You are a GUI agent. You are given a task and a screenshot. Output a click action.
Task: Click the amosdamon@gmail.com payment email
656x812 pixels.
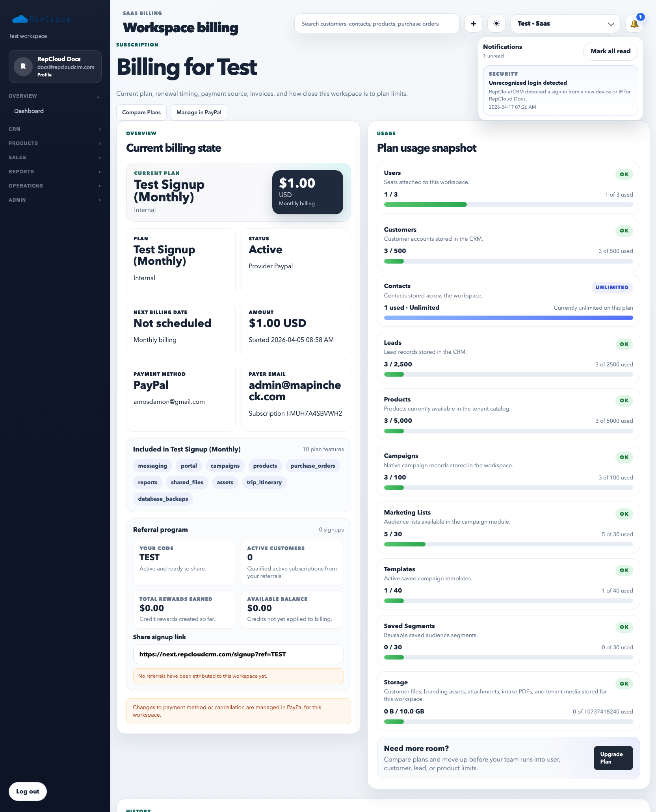click(169, 401)
